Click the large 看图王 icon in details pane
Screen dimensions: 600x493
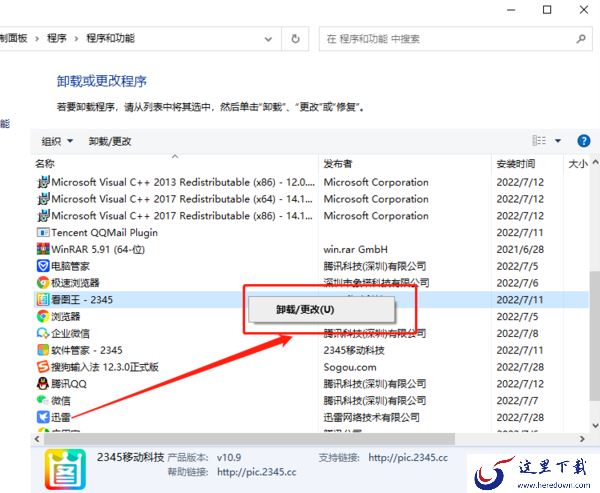pos(65,469)
